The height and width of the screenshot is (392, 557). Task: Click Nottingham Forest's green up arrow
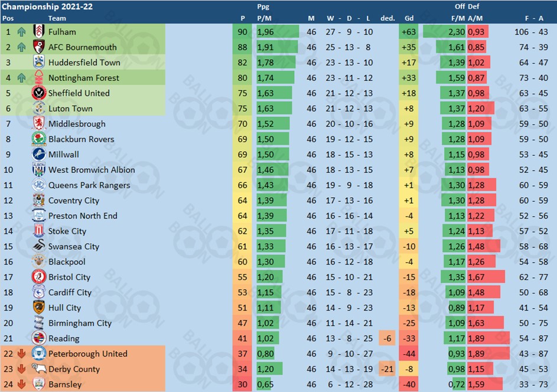[21, 78]
